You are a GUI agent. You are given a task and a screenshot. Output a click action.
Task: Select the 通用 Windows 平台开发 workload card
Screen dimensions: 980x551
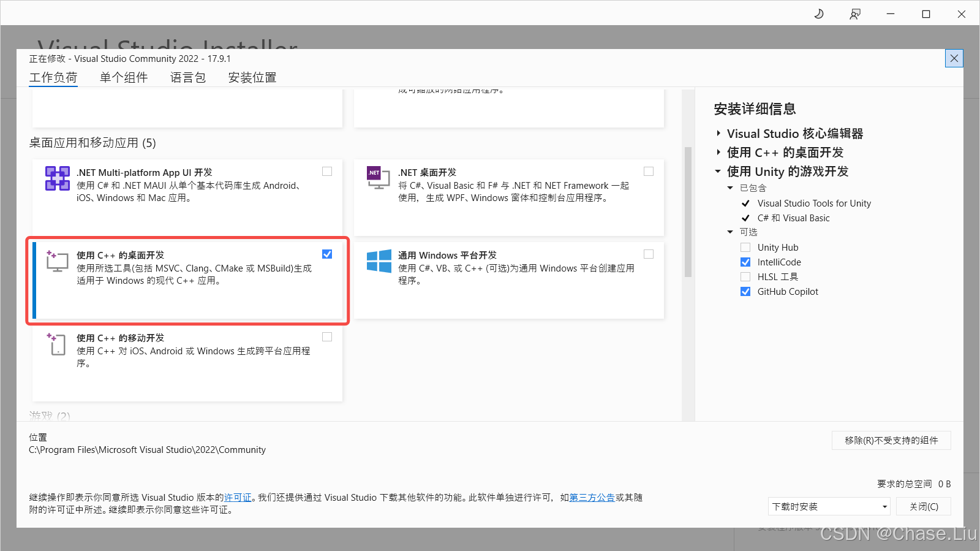coord(509,280)
